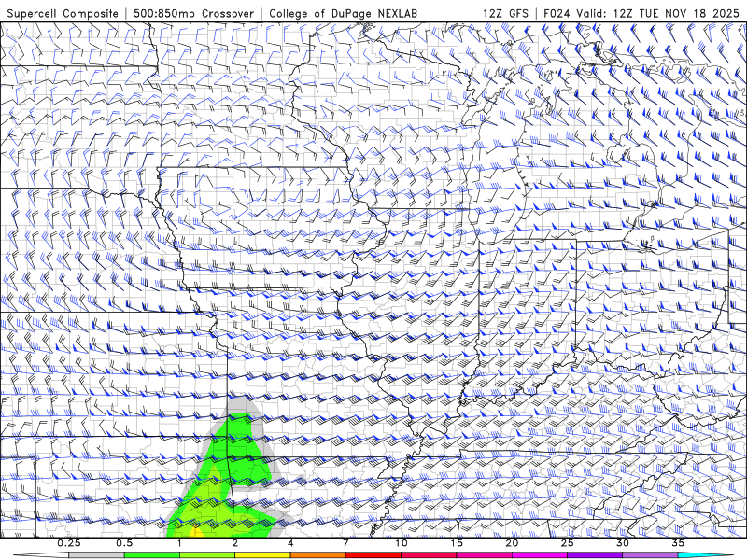
Task: Click the color scale label 20
Action: pos(512,543)
